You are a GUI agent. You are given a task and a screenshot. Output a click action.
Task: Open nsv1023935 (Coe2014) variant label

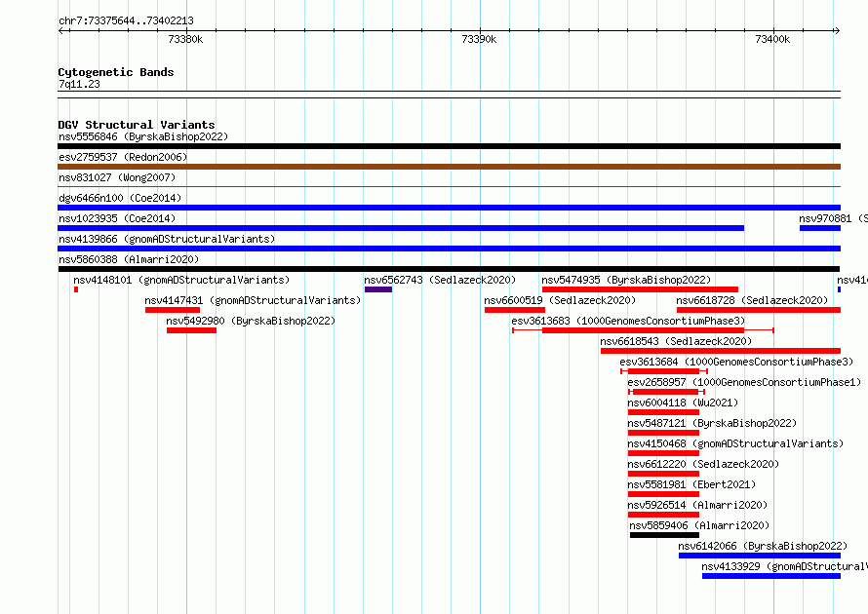[117, 218]
